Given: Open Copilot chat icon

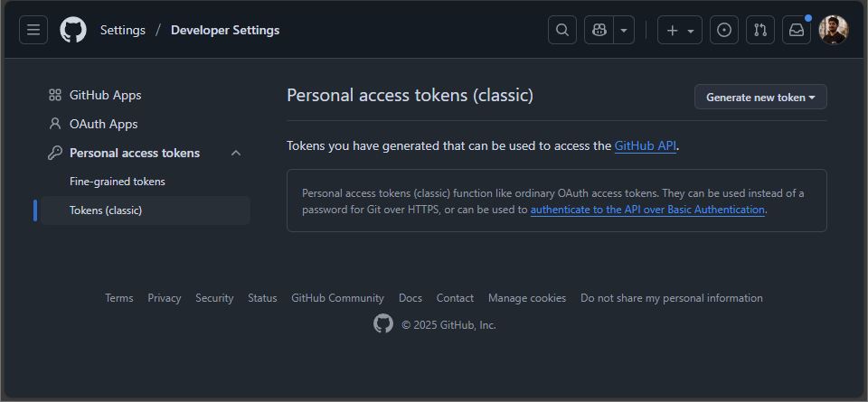Looking at the screenshot, I should [599, 30].
